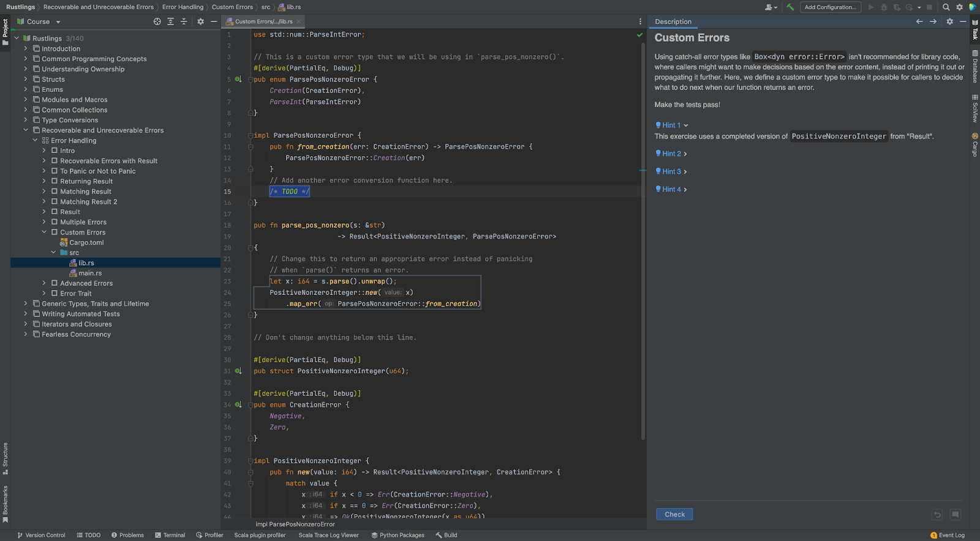Click the reset task undo icon

click(937, 515)
